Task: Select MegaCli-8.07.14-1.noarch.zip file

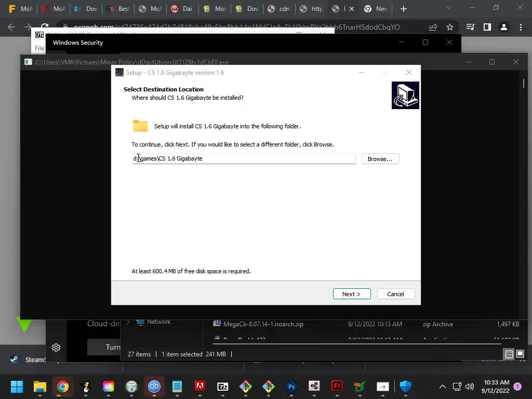Action: click(x=263, y=324)
